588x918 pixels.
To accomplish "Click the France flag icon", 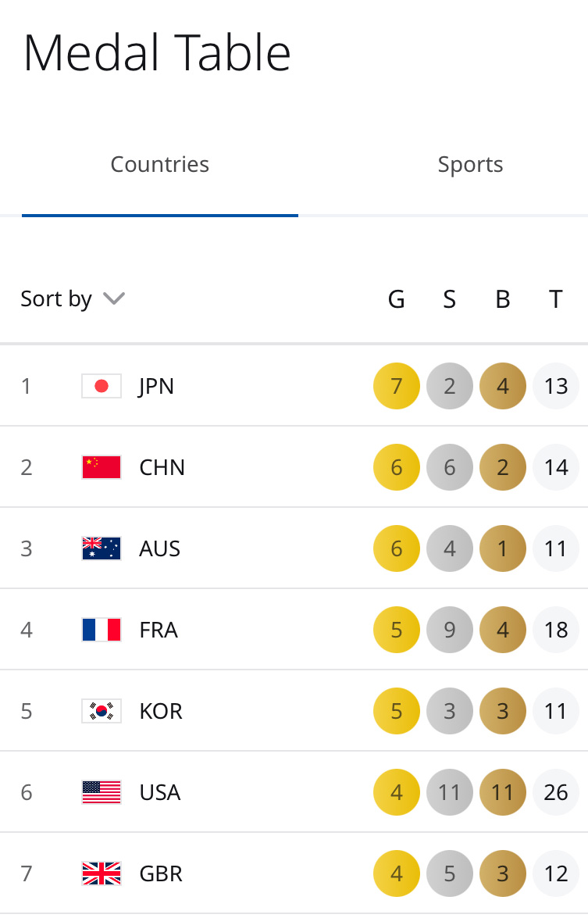I will (x=102, y=630).
